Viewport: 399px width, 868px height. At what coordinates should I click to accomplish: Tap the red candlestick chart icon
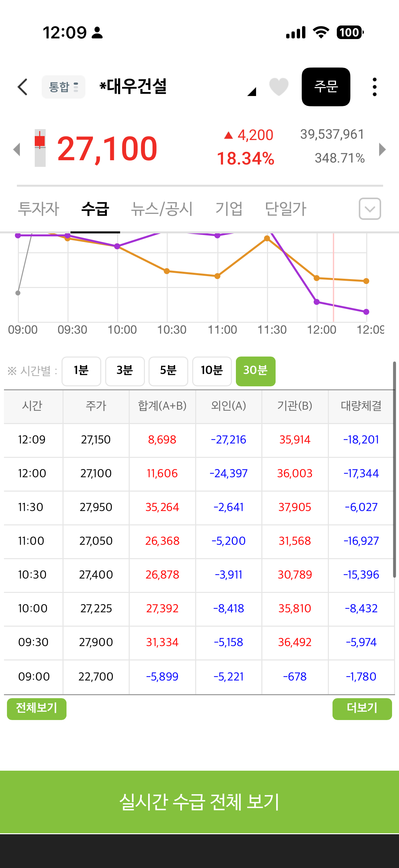(x=40, y=148)
